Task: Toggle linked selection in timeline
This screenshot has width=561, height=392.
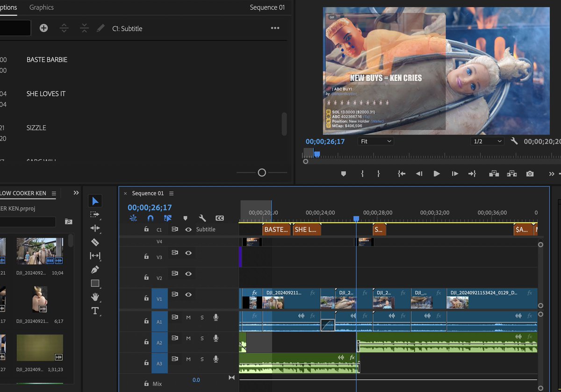Action: coord(167,218)
